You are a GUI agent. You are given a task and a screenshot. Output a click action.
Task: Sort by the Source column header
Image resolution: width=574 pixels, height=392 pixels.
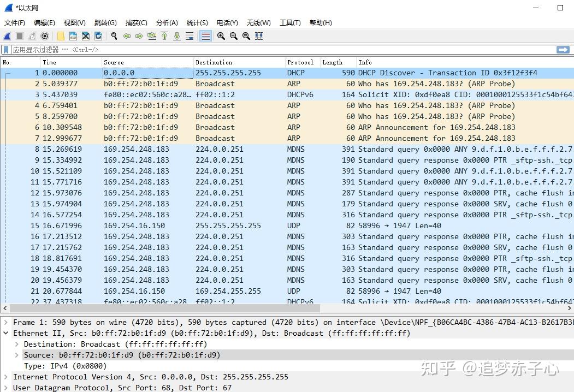(x=147, y=62)
